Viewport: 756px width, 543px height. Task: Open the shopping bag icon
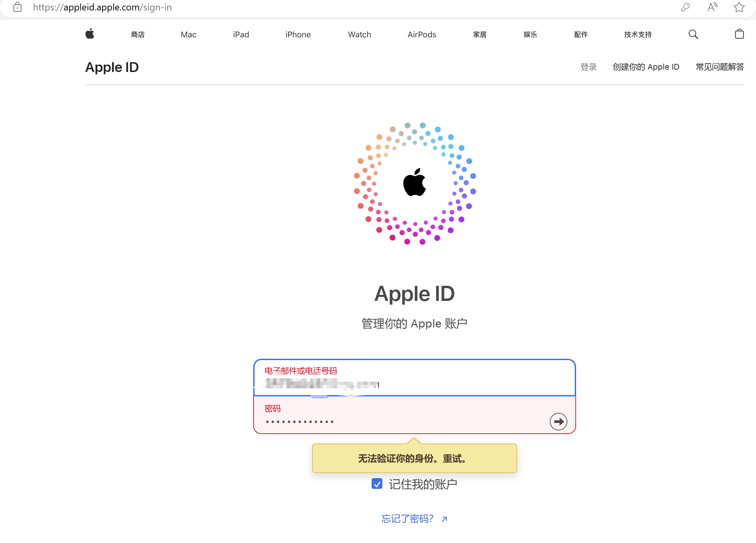click(739, 34)
